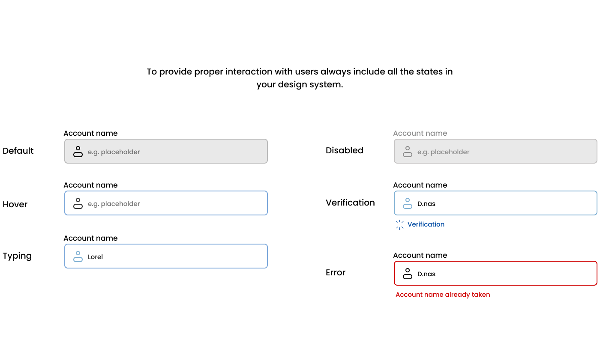Click the Verification input containing D.nas
Image resolution: width=600 pixels, height=364 pixels.
coord(495,203)
